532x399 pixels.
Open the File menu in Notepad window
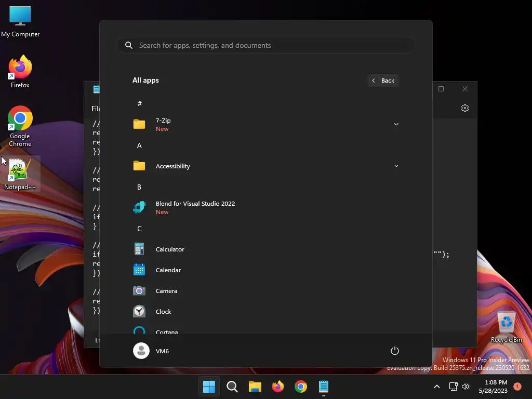click(x=96, y=109)
